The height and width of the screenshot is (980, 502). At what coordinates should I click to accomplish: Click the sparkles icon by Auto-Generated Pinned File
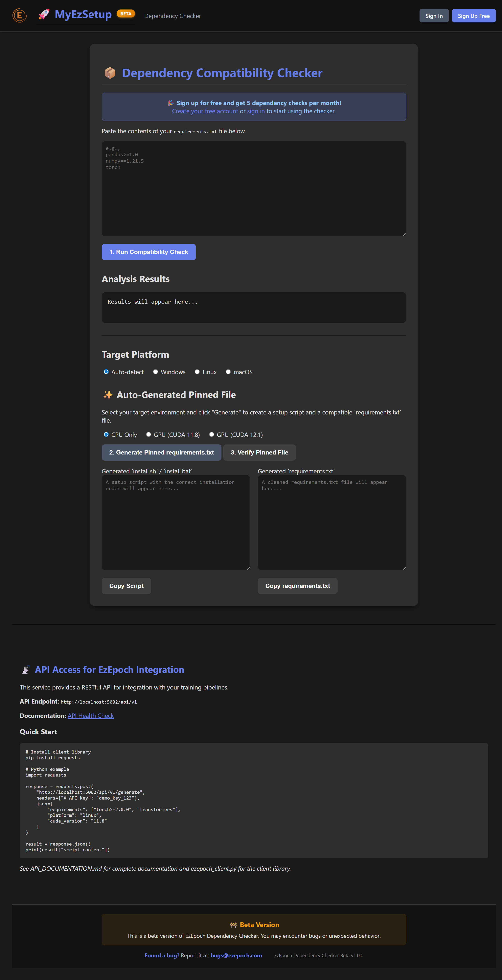tap(108, 395)
